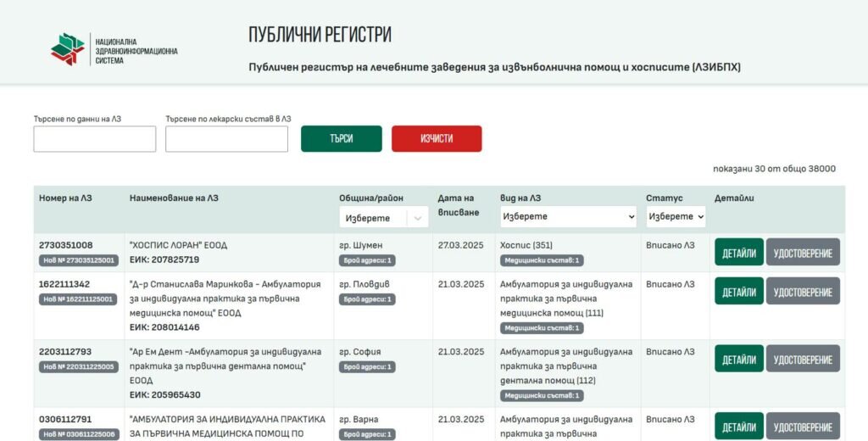Open the Вид на ЛЗ filter dropdown
Screen dimensions: 868x441
569,216
